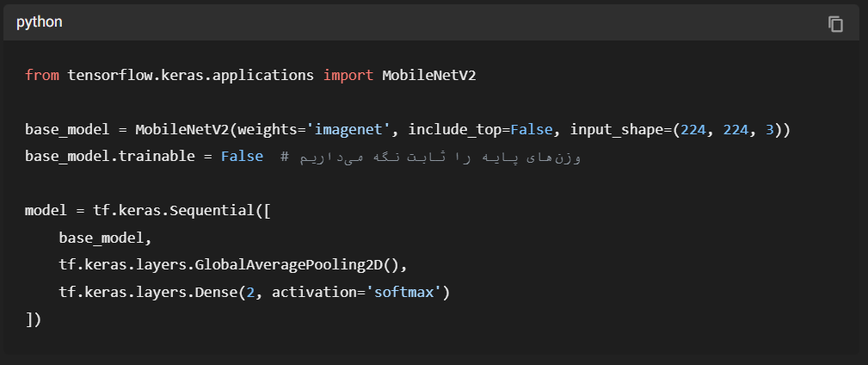This screenshot has width=868, height=365.
Task: Click the 'from' keyword in first line
Action: pos(42,76)
